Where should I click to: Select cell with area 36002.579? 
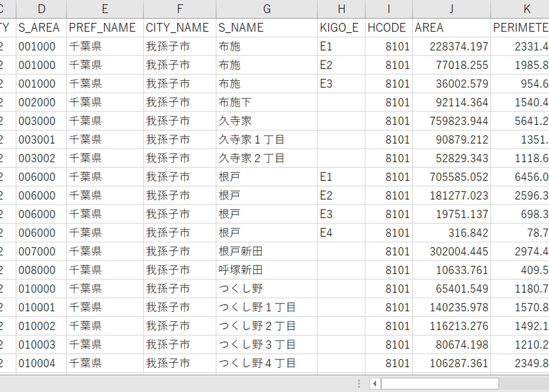(x=452, y=84)
